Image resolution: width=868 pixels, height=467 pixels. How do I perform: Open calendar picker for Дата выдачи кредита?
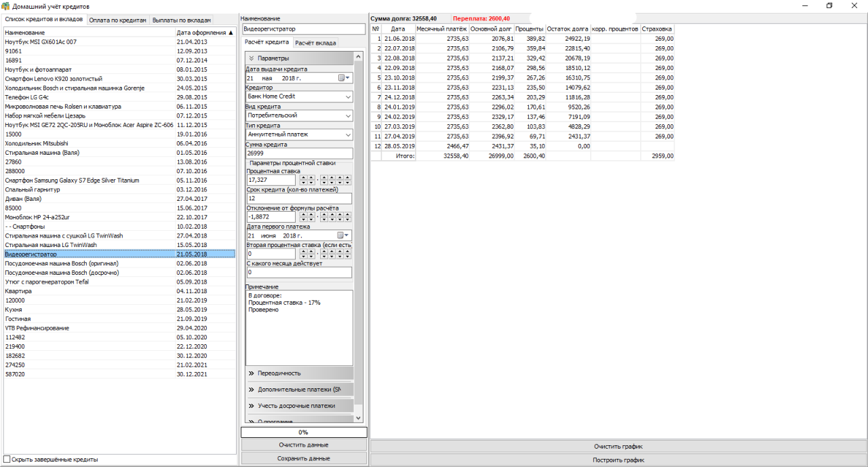(x=344, y=78)
